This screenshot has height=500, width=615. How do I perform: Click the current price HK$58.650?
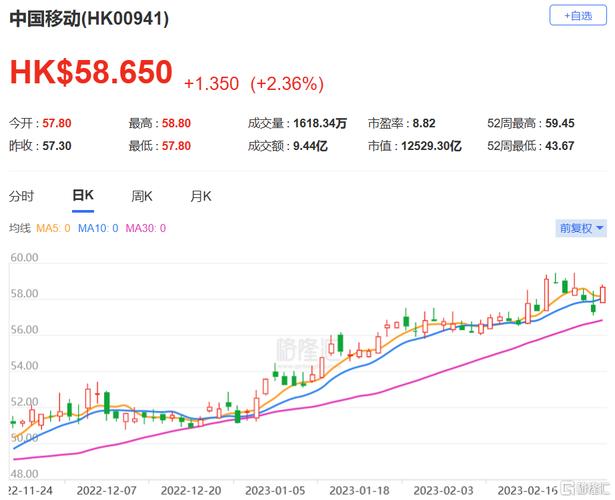click(91, 72)
